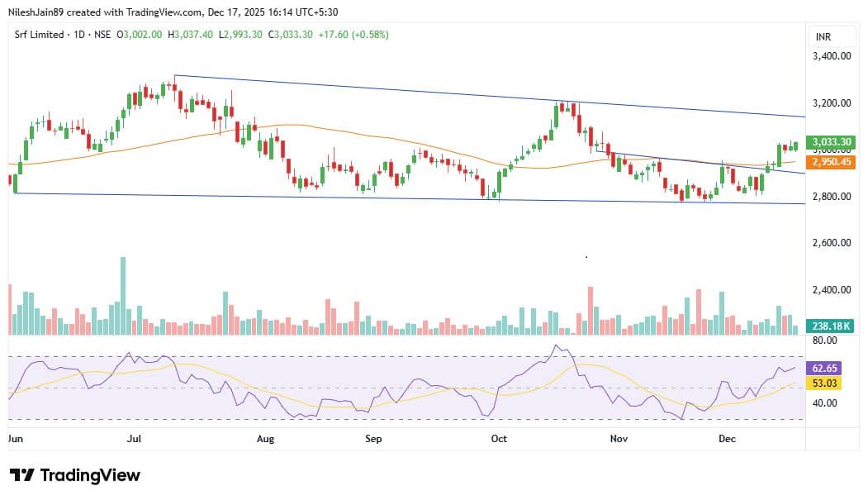Click the Oct month label

pos(499,439)
